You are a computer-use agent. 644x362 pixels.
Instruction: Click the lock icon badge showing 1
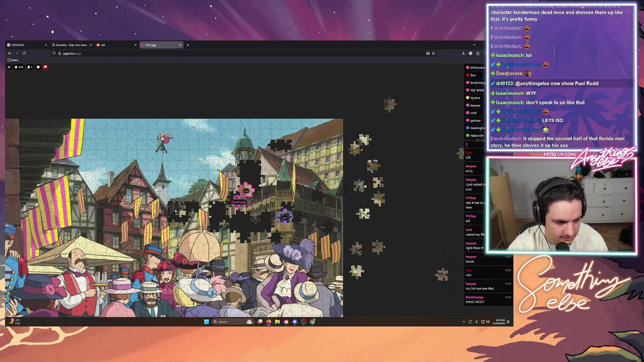point(30,67)
